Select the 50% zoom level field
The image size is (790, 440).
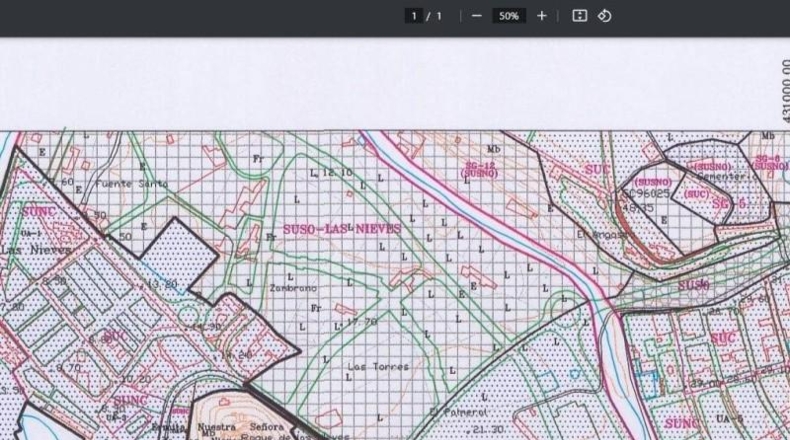[509, 16]
